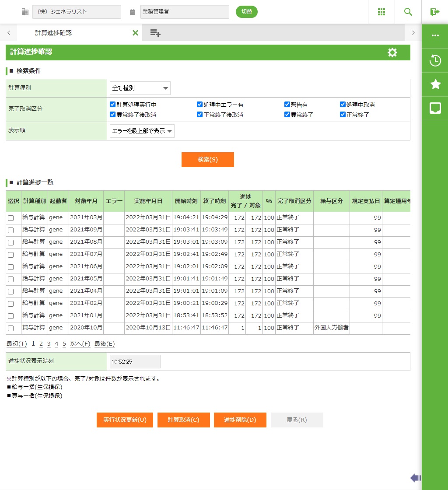448x490 pixels.
Task: Open settings gear in 計算進捗確認 header
Action: click(x=392, y=52)
